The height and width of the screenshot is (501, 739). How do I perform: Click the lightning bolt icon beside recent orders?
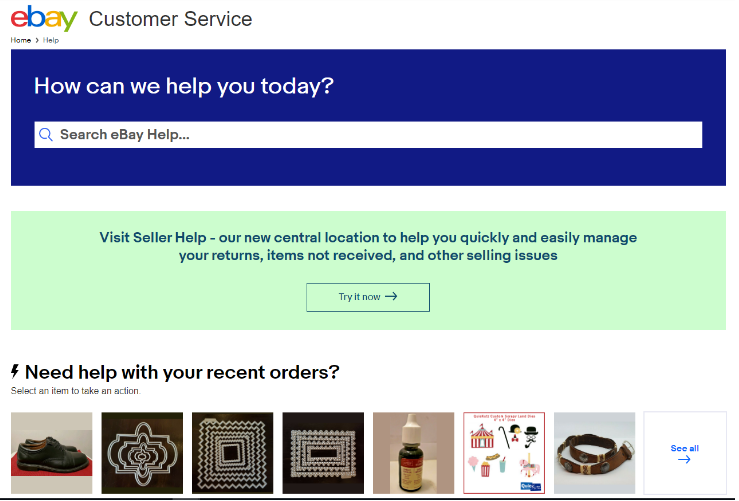[15, 372]
